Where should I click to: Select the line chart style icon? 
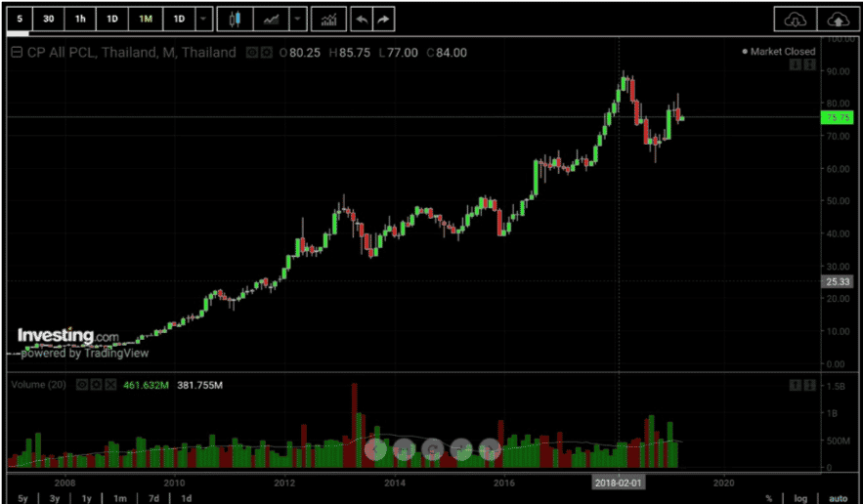click(272, 20)
